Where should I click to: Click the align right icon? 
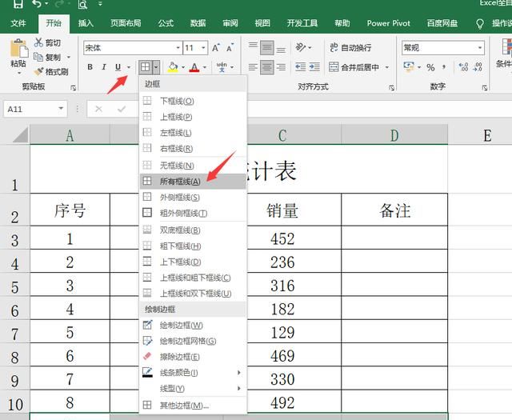(281, 67)
